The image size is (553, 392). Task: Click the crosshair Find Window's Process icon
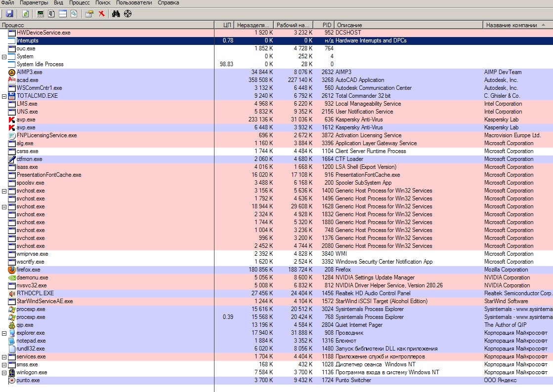point(128,14)
